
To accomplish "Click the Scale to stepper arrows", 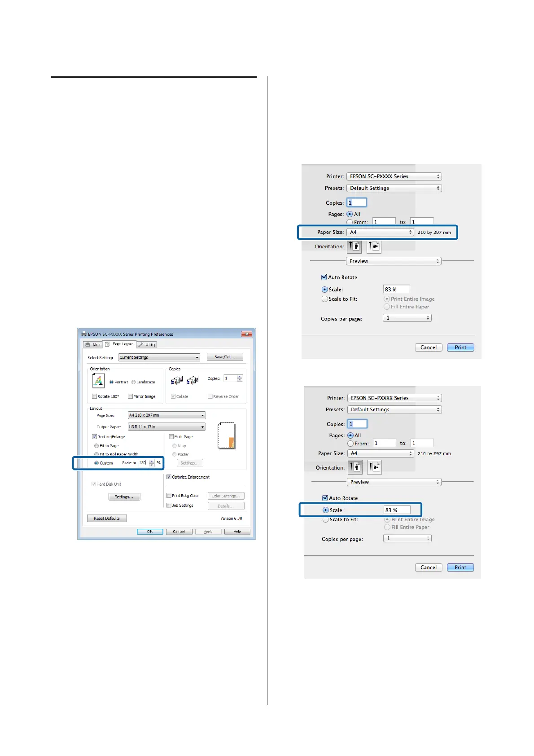I will tap(152, 462).
